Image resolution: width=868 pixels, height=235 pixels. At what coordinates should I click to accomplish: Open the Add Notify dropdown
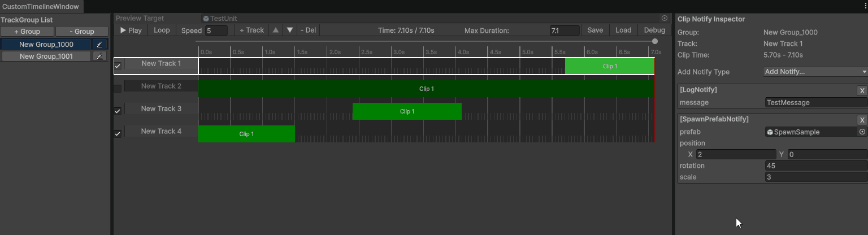click(815, 72)
